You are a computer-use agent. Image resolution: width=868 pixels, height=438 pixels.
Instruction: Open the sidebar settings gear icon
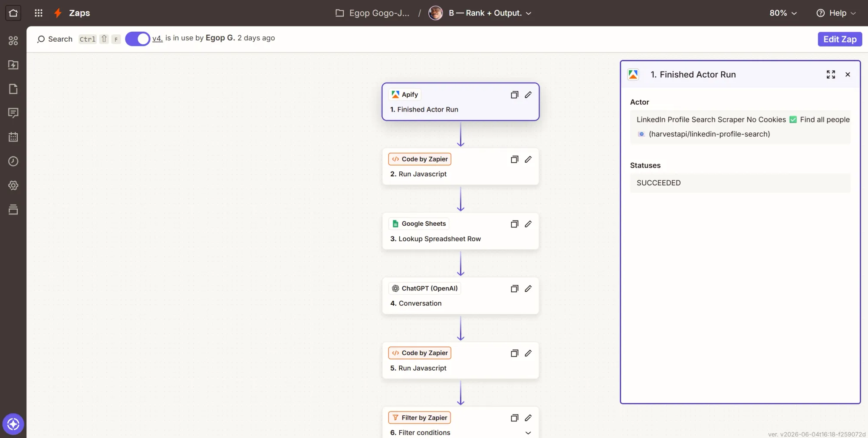pyautogui.click(x=13, y=185)
